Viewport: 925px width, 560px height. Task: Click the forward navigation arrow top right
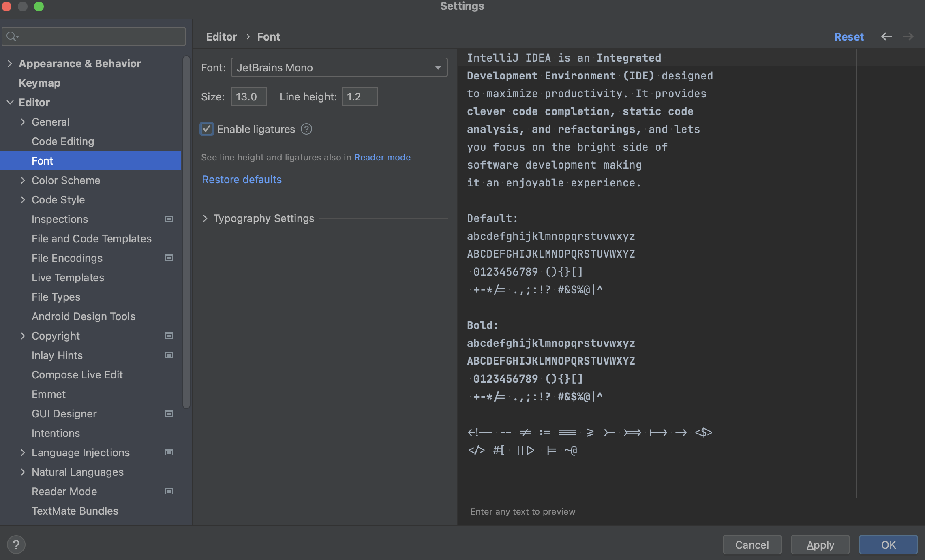908,36
